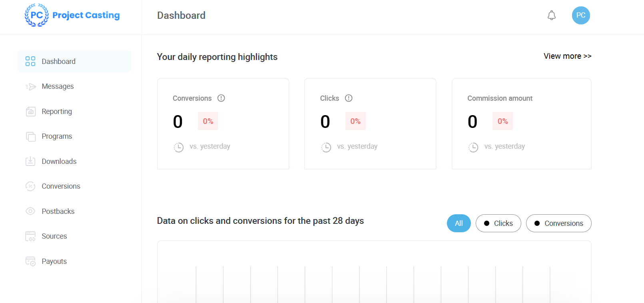Screen dimensions: 644x303
Task: Click the Reporting chart icon
Action: (30, 112)
